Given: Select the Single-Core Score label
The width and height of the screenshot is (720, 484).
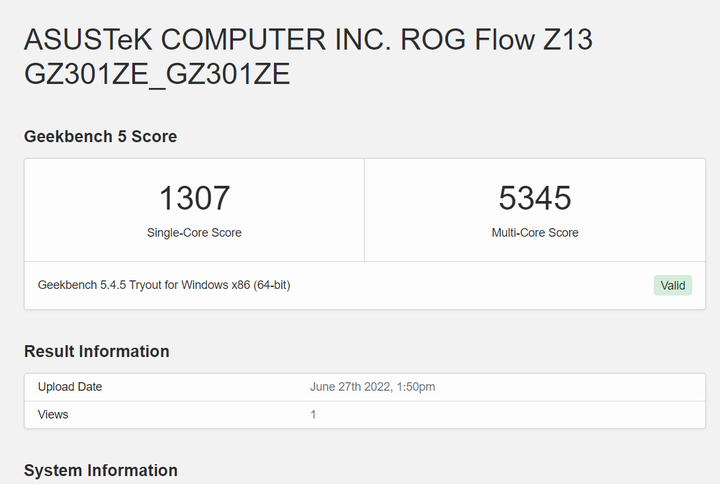Looking at the screenshot, I should click(x=194, y=232).
